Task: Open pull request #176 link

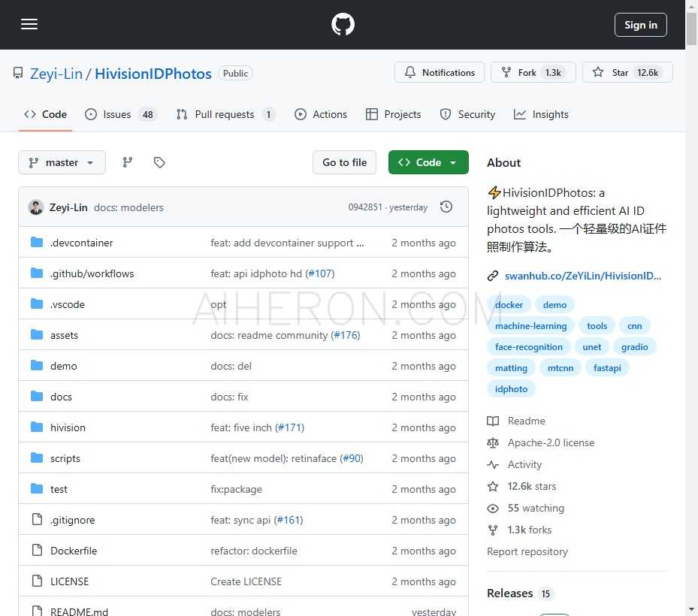Action: point(346,335)
